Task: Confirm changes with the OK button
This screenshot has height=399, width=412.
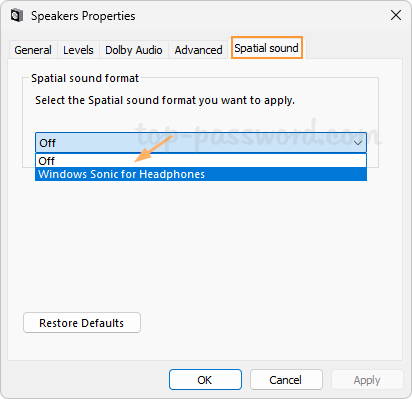Action: (x=205, y=380)
